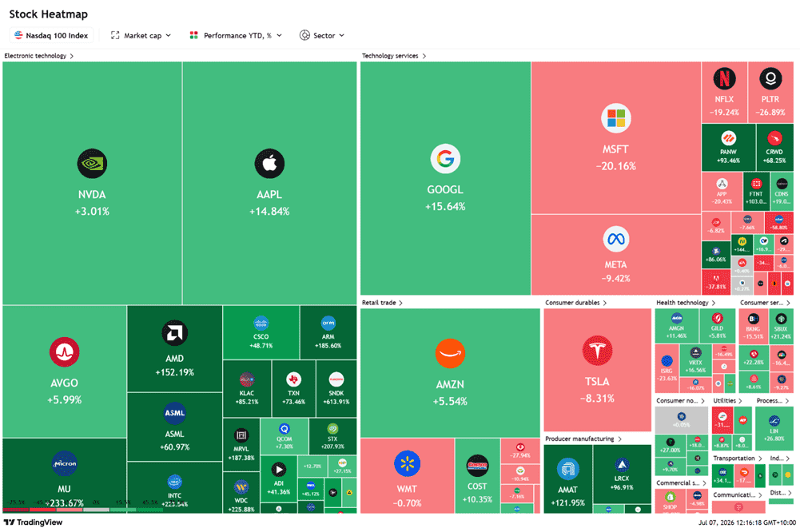Expand the Electronic technology sector

coord(39,56)
